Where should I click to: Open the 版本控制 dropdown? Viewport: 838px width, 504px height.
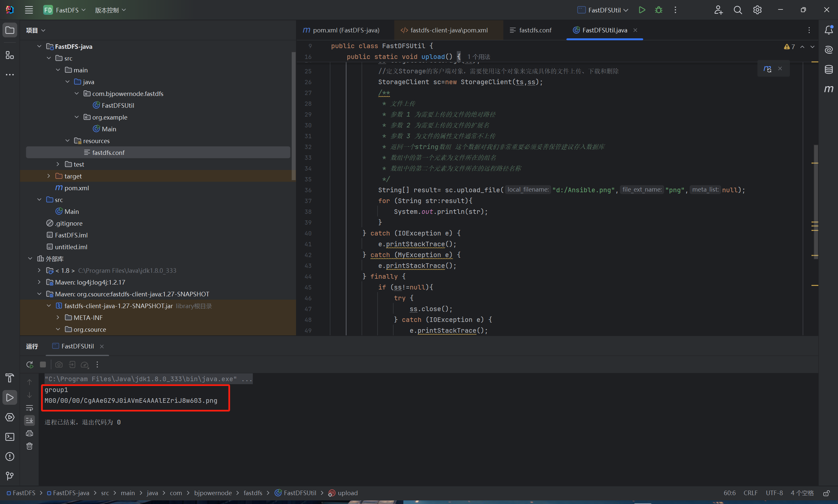click(110, 10)
